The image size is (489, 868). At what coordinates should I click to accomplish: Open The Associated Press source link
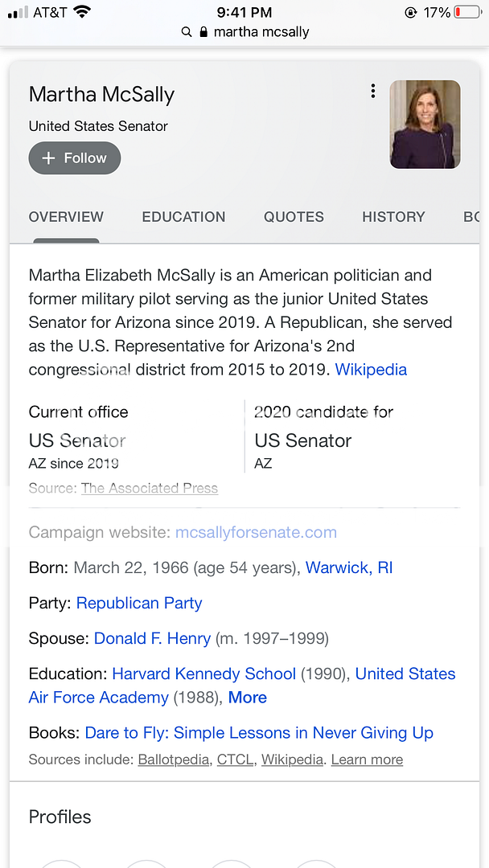click(x=150, y=488)
